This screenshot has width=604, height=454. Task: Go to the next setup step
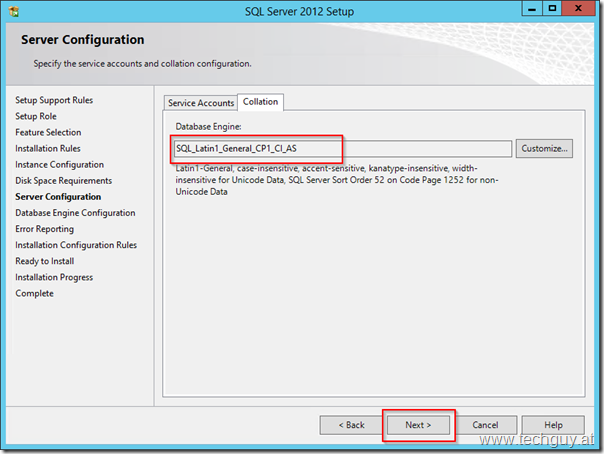pos(418,425)
